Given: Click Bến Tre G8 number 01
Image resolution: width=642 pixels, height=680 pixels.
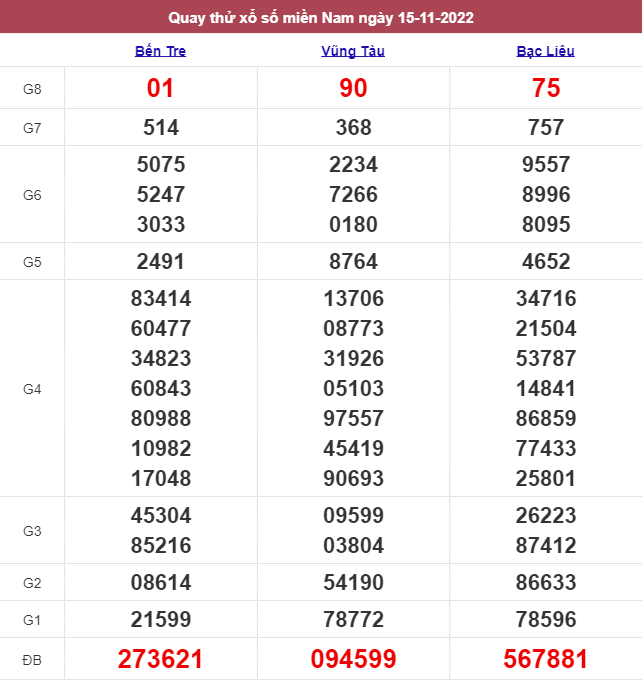Looking at the screenshot, I should point(160,88).
